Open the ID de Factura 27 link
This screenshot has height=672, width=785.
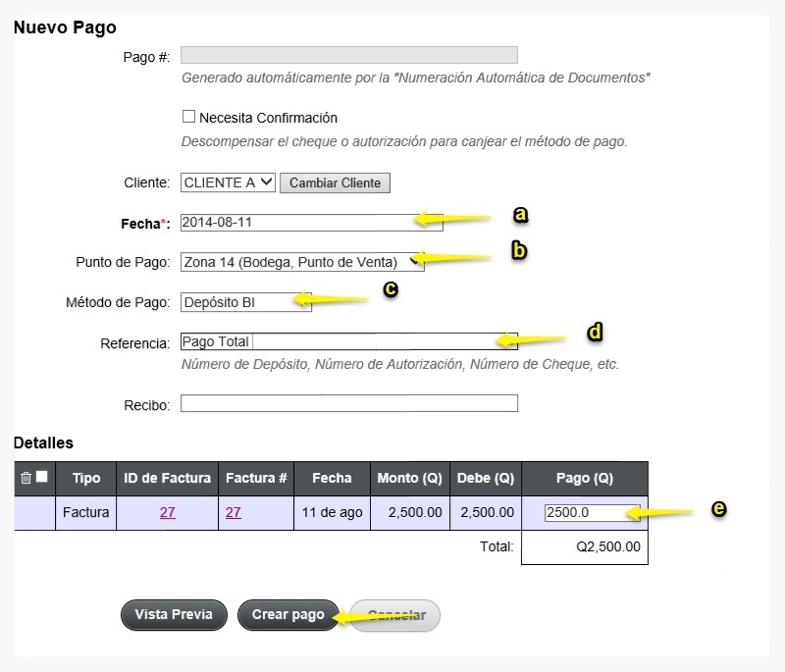167,512
